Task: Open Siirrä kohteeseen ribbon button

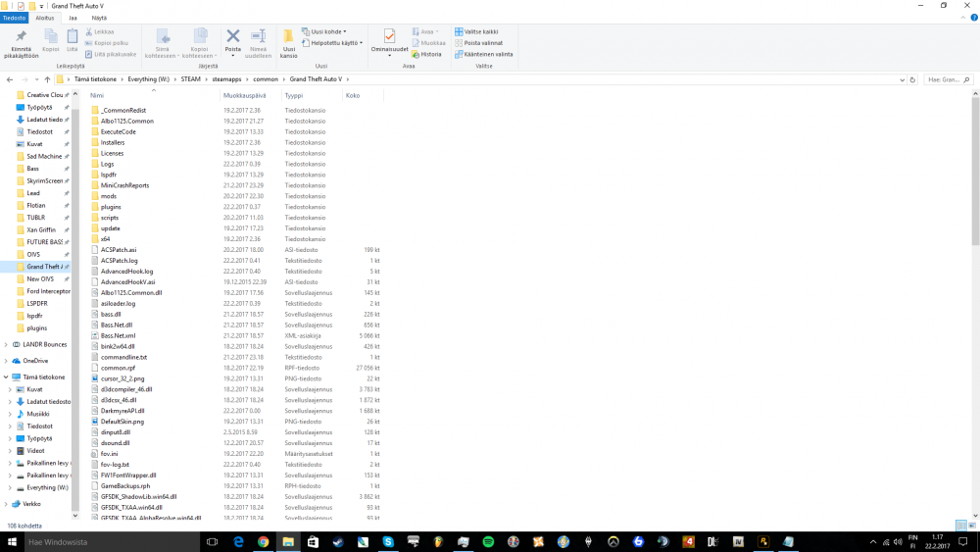Action: coord(162,43)
